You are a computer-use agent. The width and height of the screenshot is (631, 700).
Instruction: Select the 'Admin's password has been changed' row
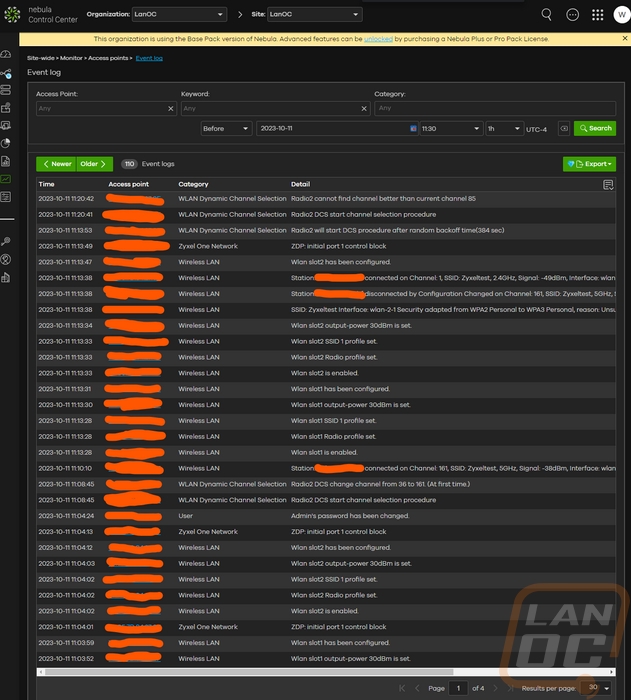pos(326,516)
